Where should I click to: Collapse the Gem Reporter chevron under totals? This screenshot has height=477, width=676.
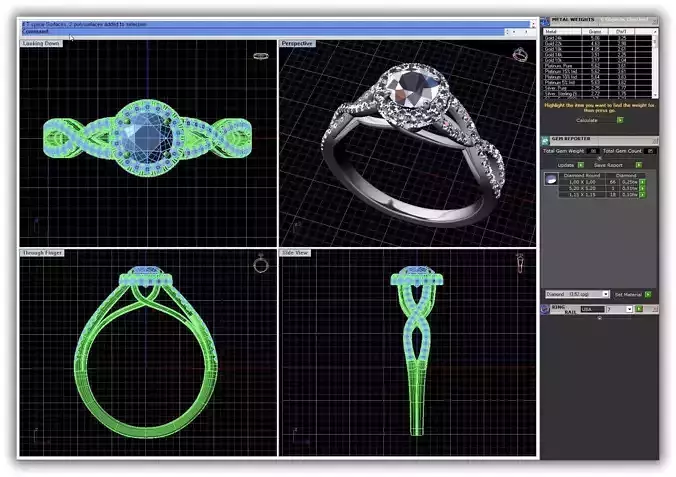(599, 158)
